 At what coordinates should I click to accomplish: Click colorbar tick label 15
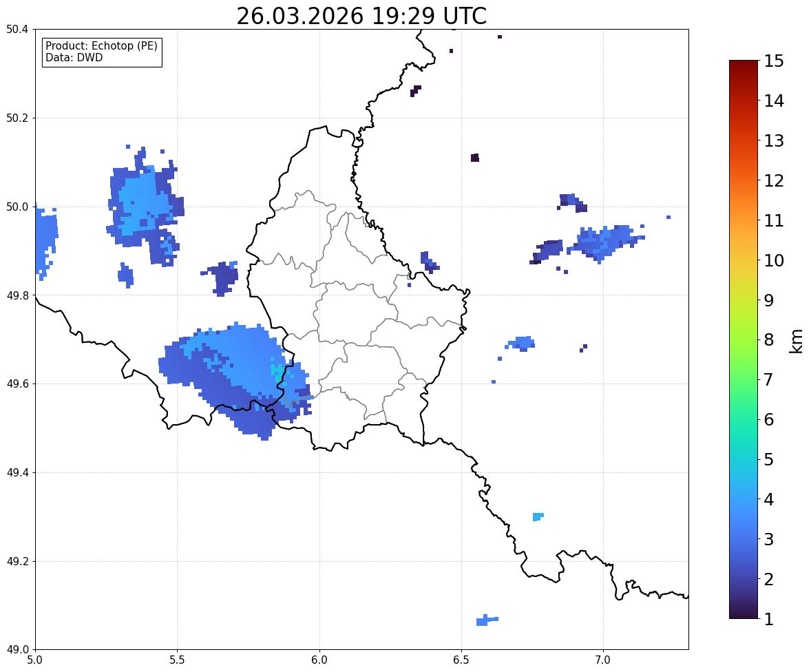[x=774, y=61]
